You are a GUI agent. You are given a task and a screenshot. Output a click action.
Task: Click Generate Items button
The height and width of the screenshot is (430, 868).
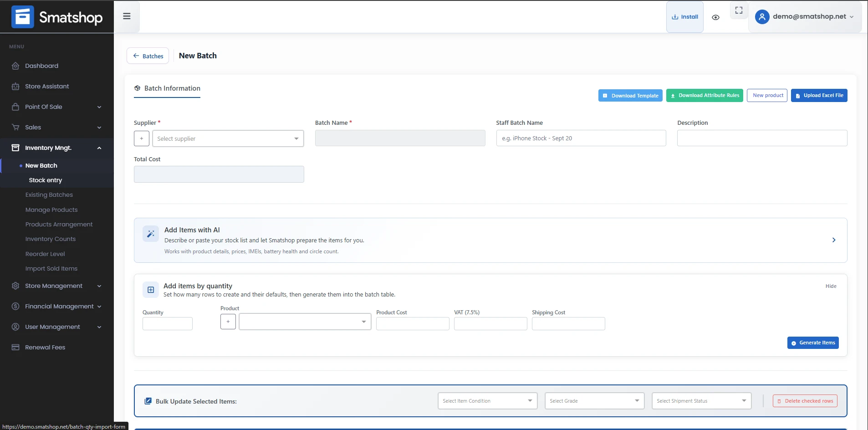click(813, 343)
